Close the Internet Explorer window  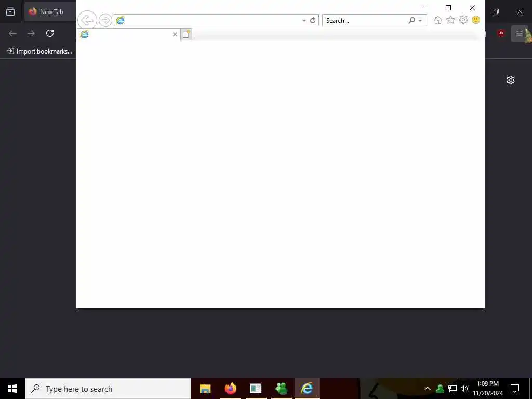pyautogui.click(x=472, y=8)
